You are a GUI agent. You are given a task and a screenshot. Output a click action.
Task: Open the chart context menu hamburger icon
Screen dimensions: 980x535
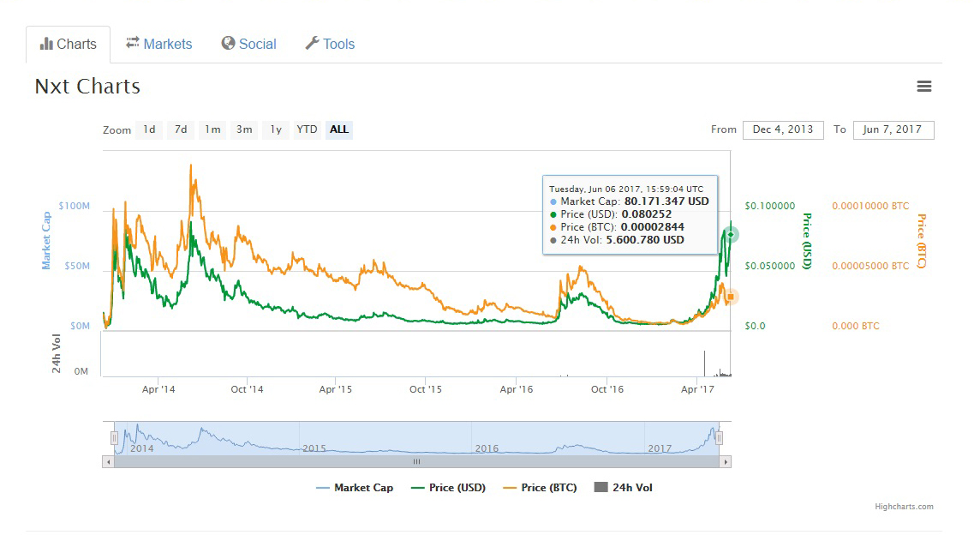pos(923,87)
